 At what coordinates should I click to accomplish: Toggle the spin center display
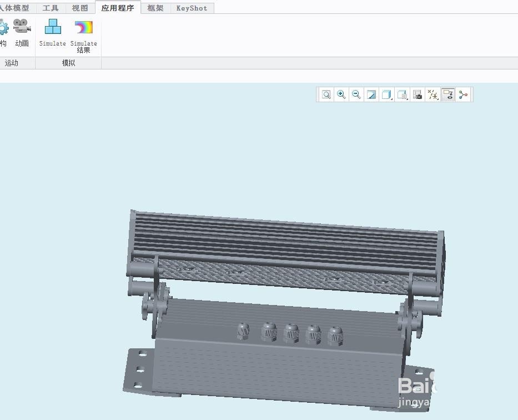coord(463,94)
